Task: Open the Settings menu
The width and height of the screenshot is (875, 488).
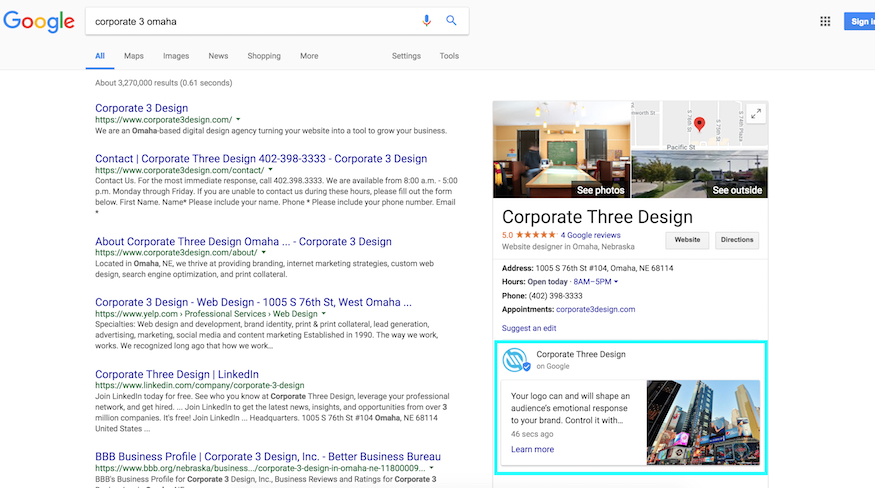Action: point(406,56)
